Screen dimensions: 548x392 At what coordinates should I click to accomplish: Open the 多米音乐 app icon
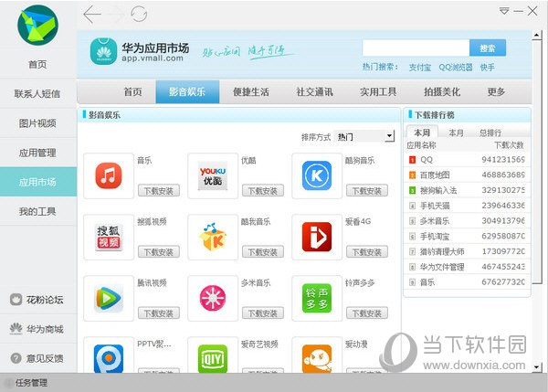[x=213, y=298]
